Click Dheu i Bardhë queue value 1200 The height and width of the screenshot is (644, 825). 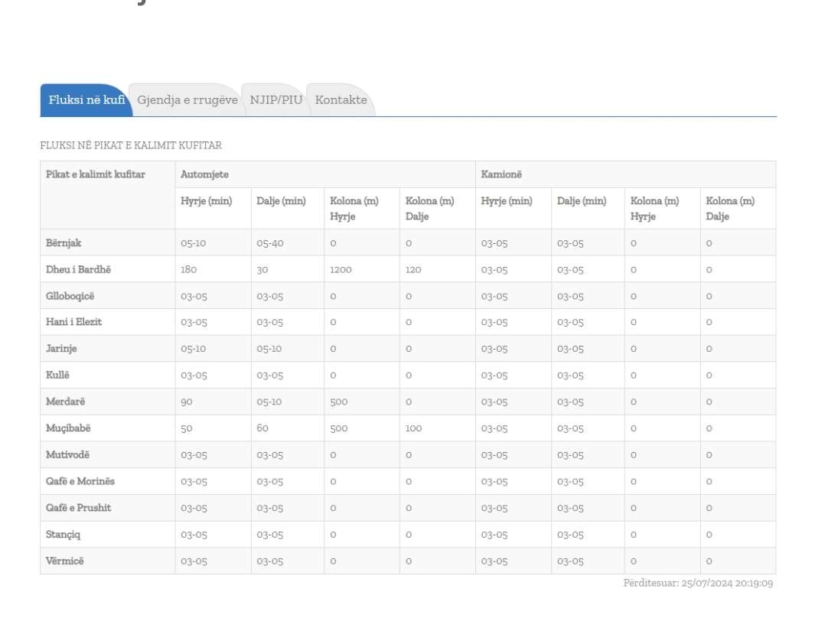point(341,270)
